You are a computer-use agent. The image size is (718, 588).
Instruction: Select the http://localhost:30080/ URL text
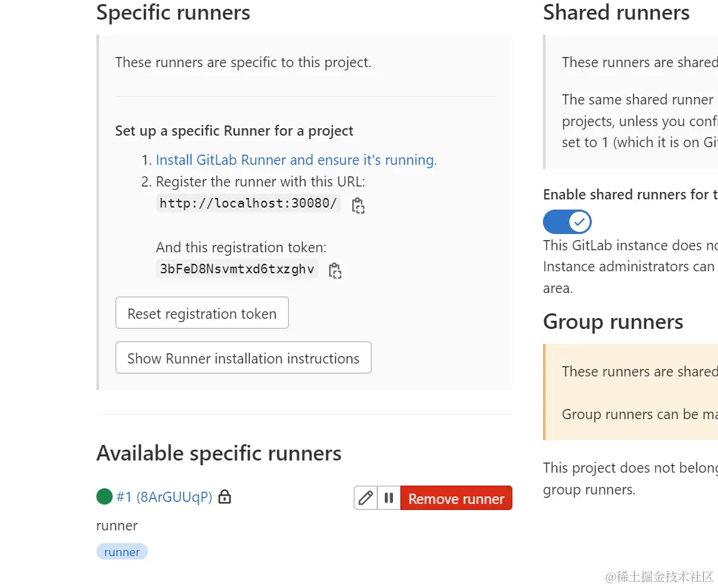(x=248, y=203)
